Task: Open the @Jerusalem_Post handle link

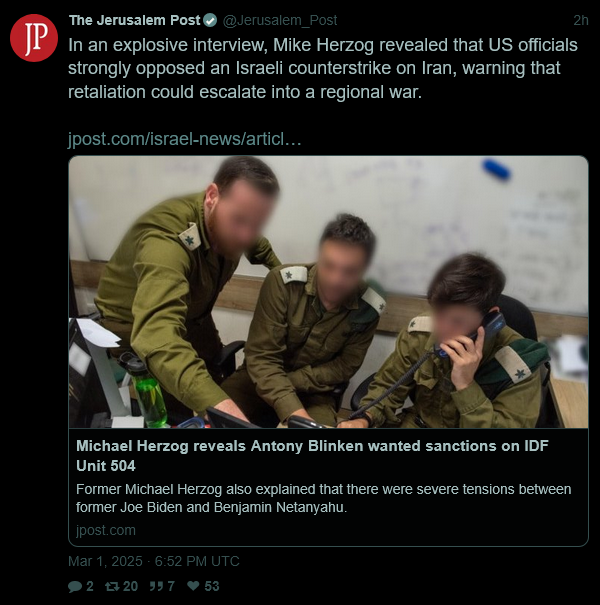Action: [280, 20]
